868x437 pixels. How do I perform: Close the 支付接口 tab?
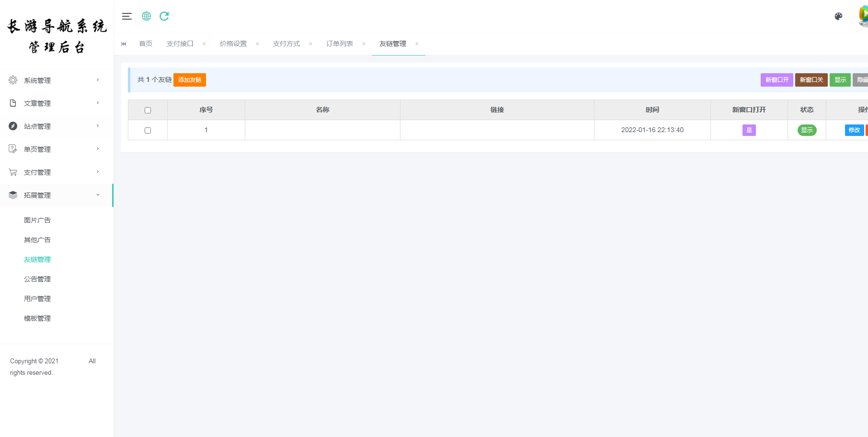tap(204, 44)
